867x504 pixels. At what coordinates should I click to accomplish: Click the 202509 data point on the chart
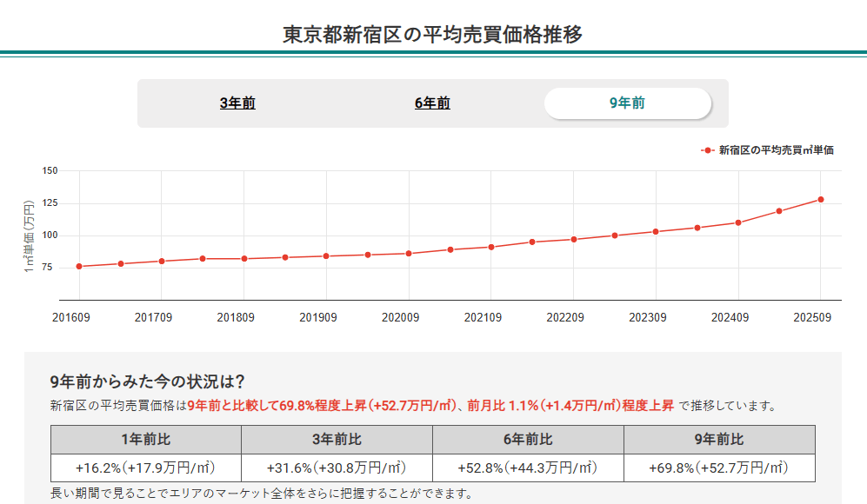coord(820,200)
